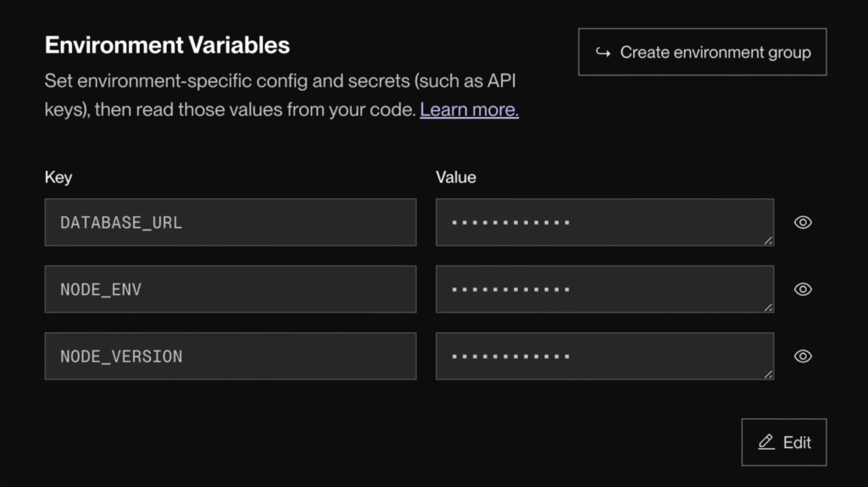Click the pencil icon on Edit button

pos(766,442)
